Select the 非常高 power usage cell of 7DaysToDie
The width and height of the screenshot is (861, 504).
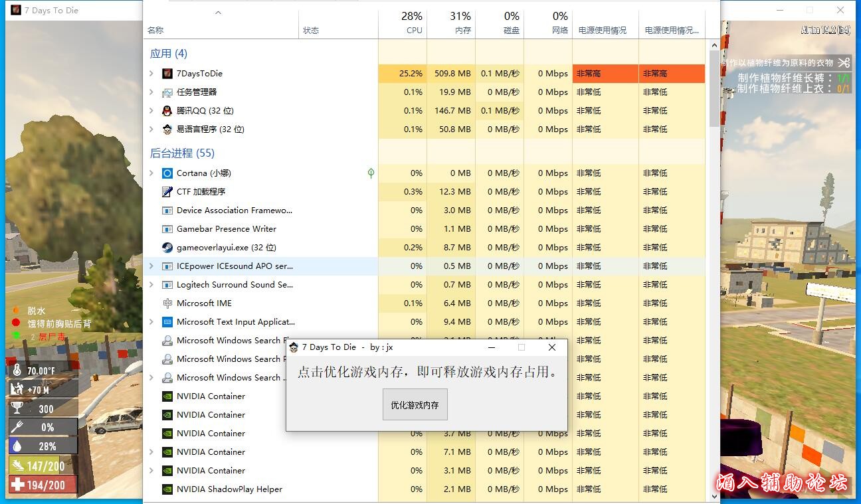pos(605,74)
